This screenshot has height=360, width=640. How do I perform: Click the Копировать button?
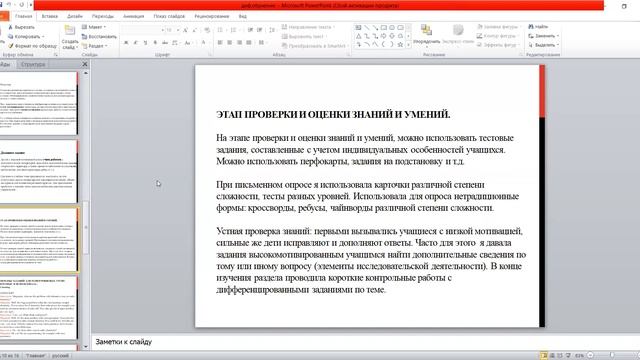(26, 36)
